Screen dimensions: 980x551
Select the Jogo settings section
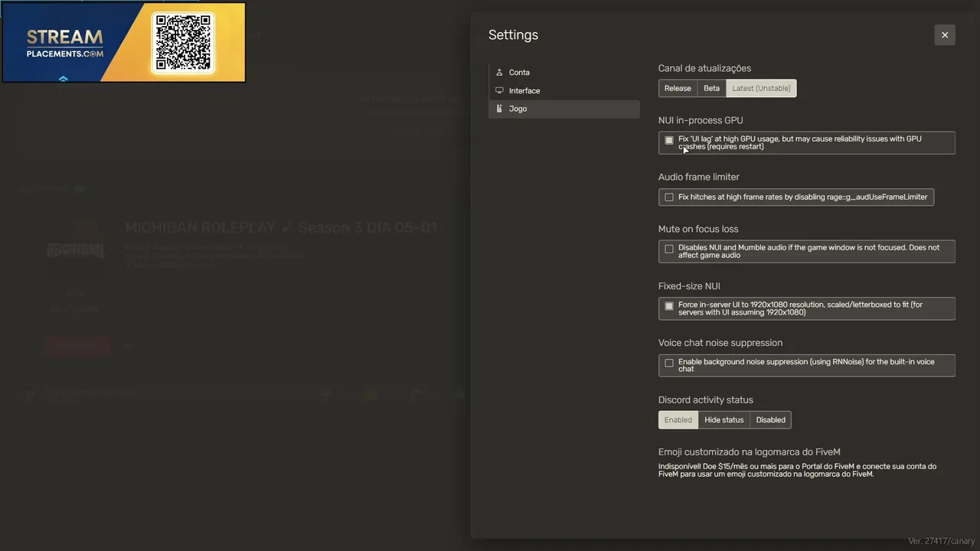(x=564, y=109)
